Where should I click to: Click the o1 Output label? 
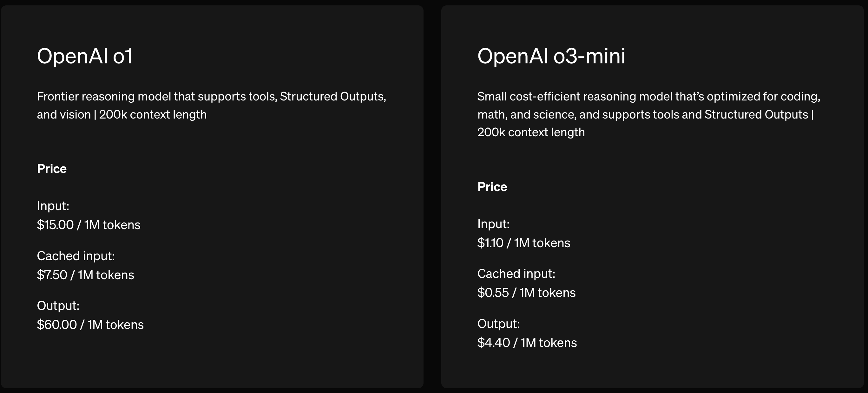(58, 306)
